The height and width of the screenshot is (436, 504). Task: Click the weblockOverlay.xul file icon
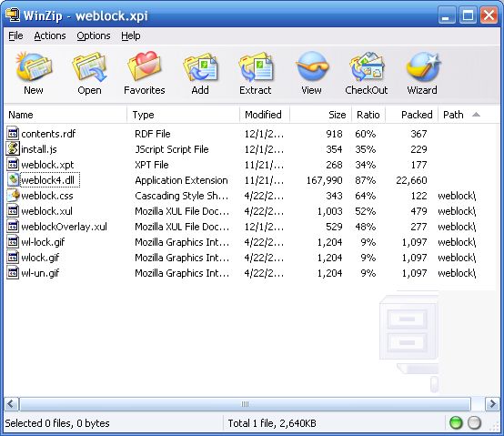point(13,227)
